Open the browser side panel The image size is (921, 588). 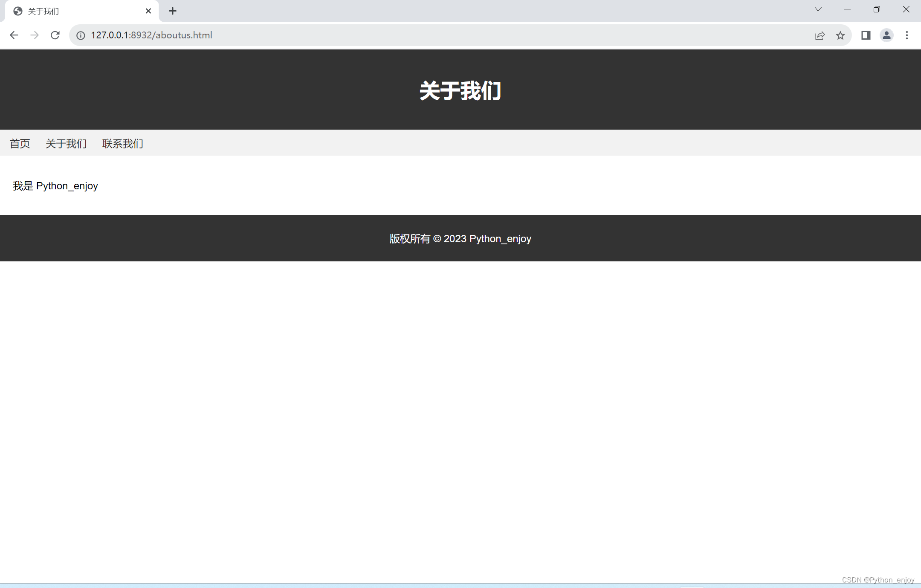(866, 35)
